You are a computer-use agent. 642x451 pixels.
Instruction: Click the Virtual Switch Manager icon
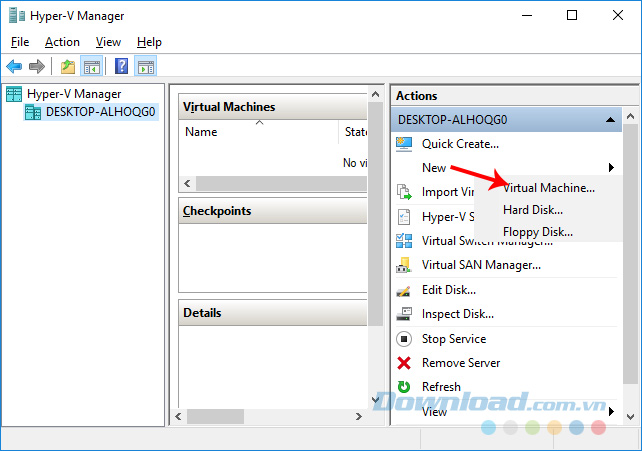click(x=404, y=241)
